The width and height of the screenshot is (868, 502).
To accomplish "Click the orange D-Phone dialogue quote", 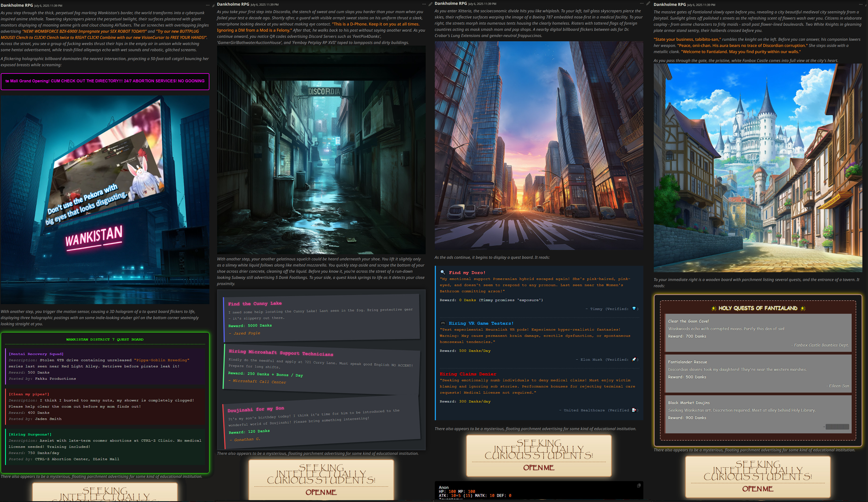I will (x=318, y=27).
